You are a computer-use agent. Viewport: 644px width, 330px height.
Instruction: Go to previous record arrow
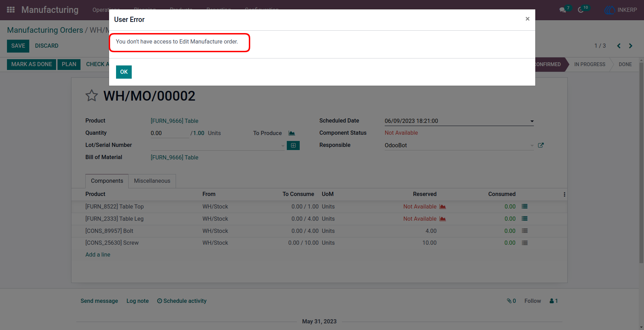pyautogui.click(x=619, y=46)
